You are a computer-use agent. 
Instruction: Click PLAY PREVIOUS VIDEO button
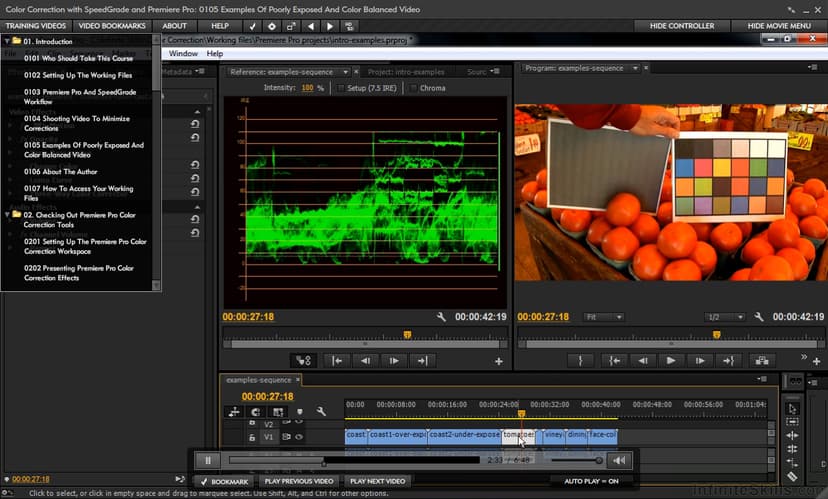[299, 481]
